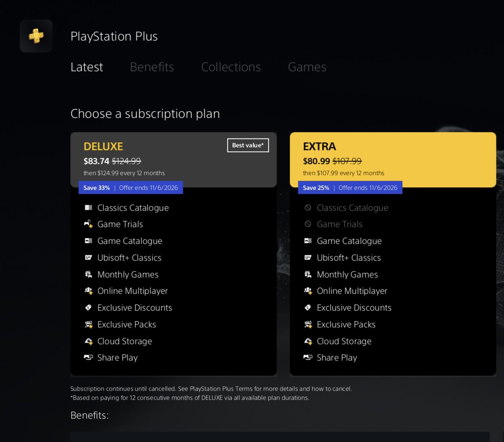The image size is (504, 442).
Task: Click DELUXE 'Classics Catalogue' text
Action: pyautogui.click(x=133, y=208)
